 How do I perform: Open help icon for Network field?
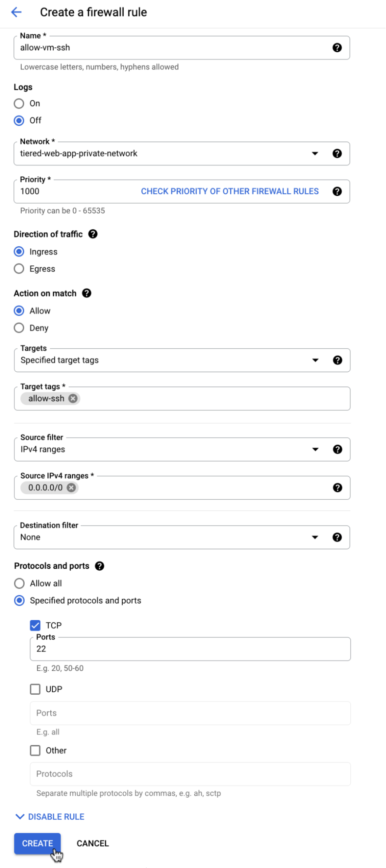pyautogui.click(x=337, y=153)
